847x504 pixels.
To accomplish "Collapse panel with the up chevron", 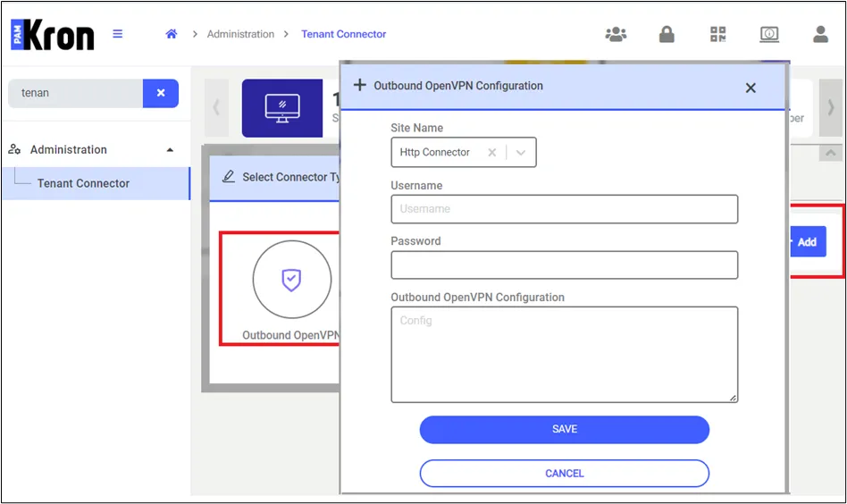I will point(830,153).
